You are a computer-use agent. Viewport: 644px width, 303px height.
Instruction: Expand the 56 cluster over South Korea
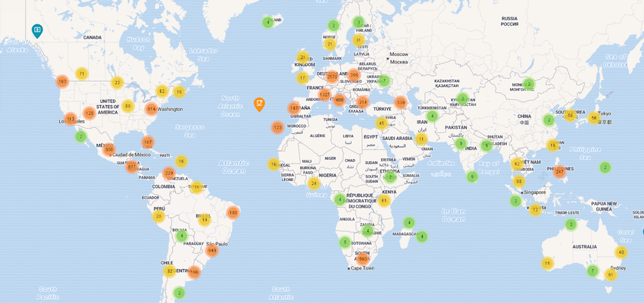click(x=570, y=115)
